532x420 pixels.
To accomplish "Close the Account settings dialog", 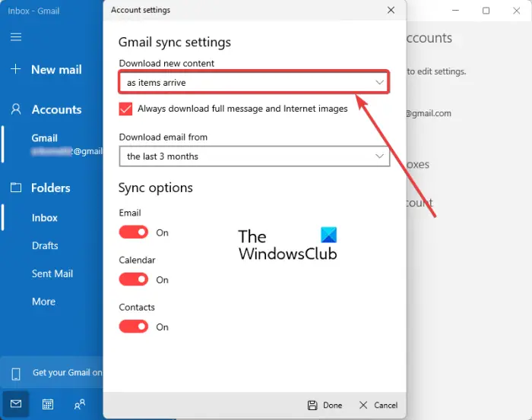I will point(391,10).
